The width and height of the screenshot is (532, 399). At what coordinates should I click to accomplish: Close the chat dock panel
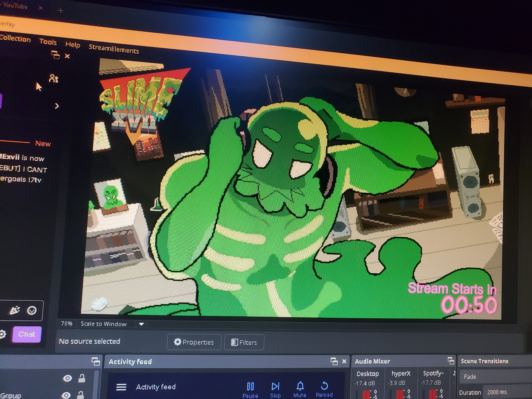(67, 56)
